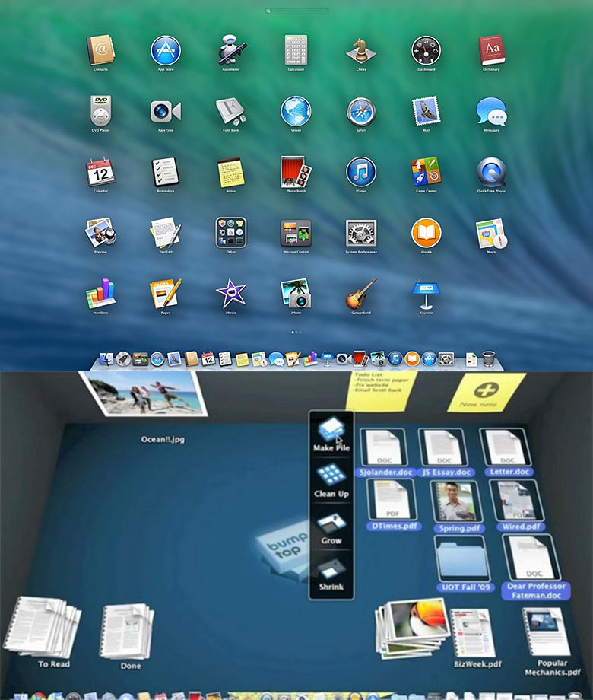Open Dictionary app

click(x=491, y=50)
